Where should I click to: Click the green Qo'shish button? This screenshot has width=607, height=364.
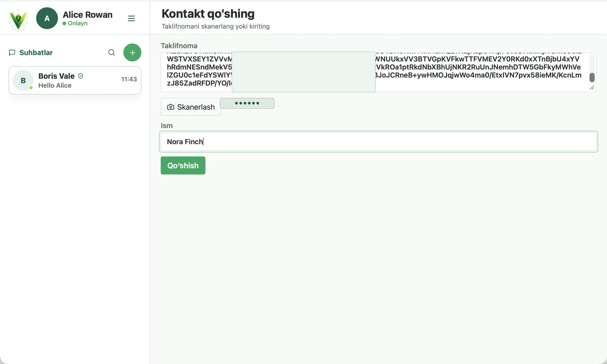183,165
